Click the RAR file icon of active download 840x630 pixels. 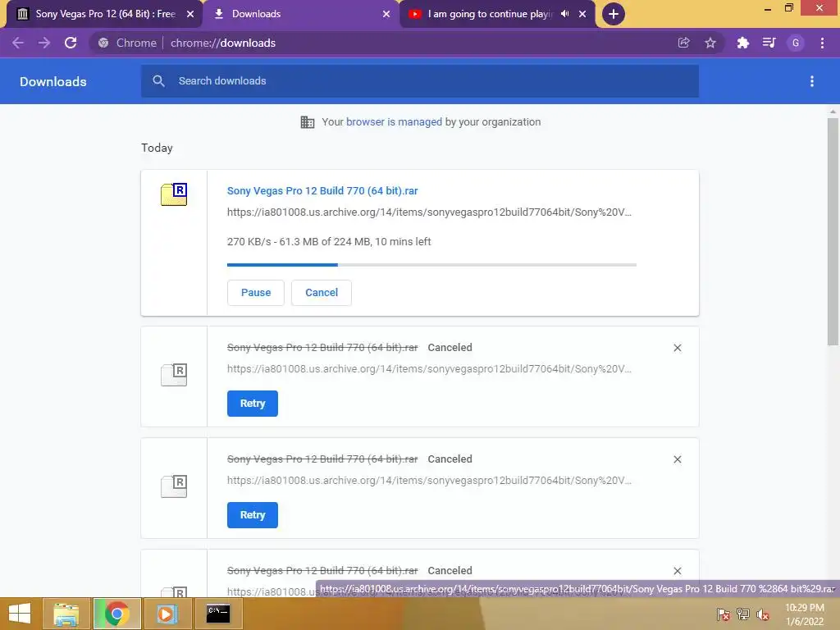pyautogui.click(x=174, y=194)
